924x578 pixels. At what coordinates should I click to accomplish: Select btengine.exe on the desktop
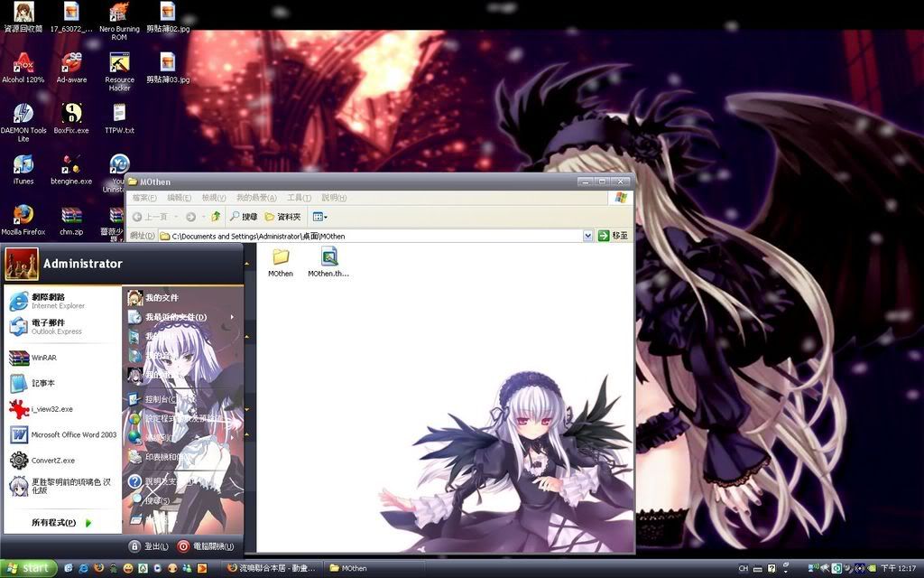tap(71, 169)
